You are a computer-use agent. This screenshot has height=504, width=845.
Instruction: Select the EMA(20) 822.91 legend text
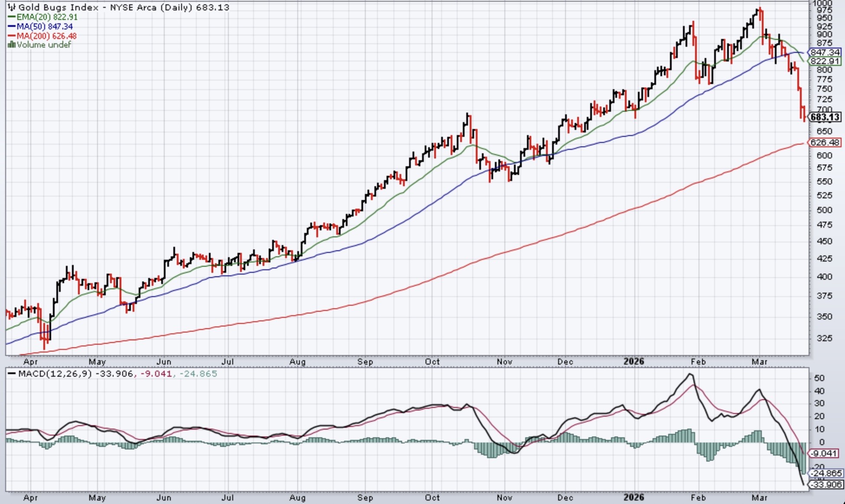(47, 17)
